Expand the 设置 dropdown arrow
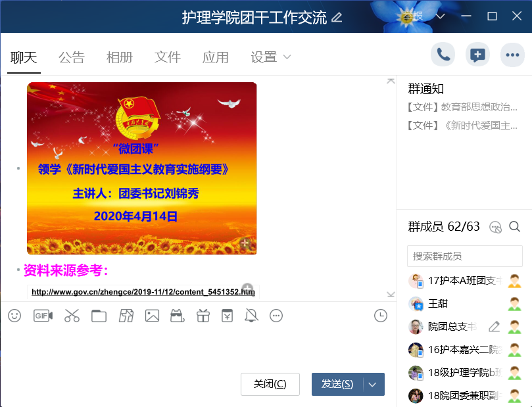Image resolution: width=532 pixels, height=407 pixels. tap(287, 57)
